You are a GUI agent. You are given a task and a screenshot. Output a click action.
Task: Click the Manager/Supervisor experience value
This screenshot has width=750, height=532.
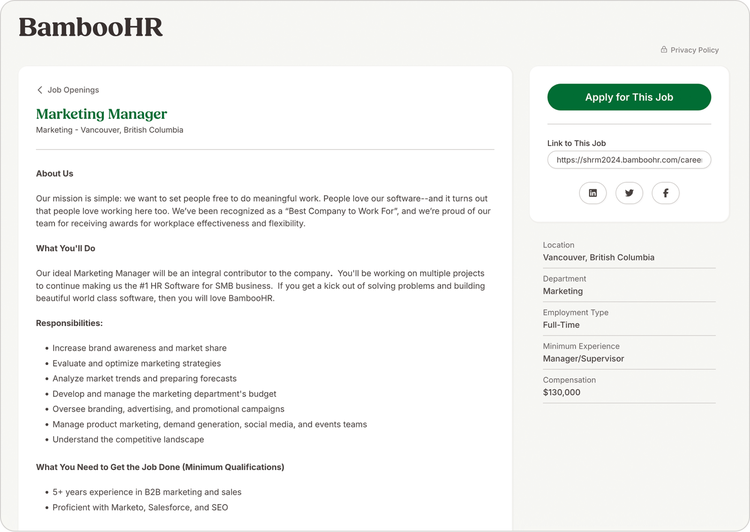pyautogui.click(x=584, y=358)
